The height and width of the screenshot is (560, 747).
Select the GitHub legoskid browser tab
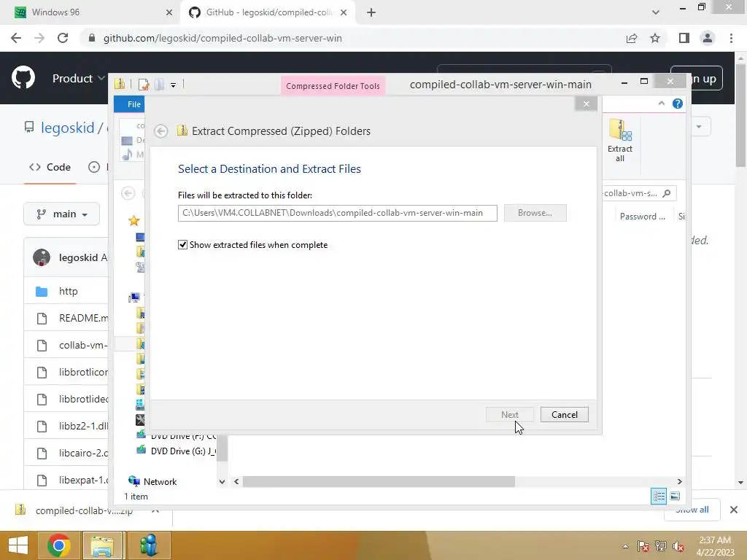(267, 12)
